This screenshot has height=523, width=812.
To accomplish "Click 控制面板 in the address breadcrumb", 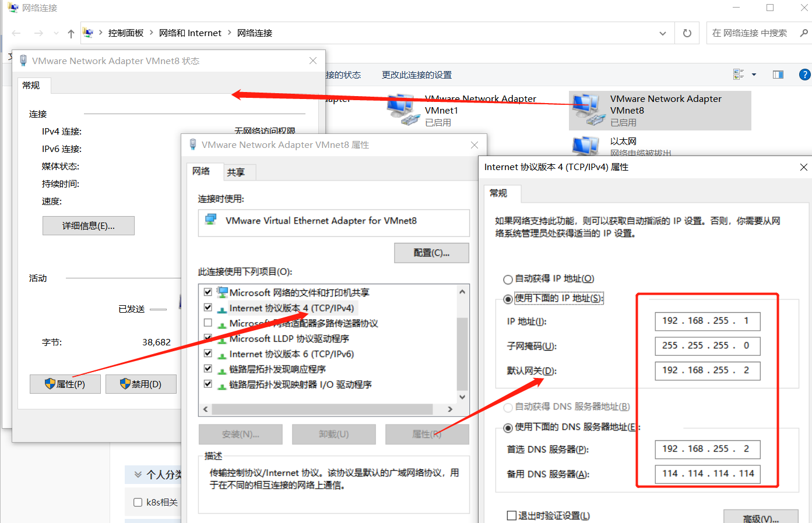I will (x=126, y=33).
